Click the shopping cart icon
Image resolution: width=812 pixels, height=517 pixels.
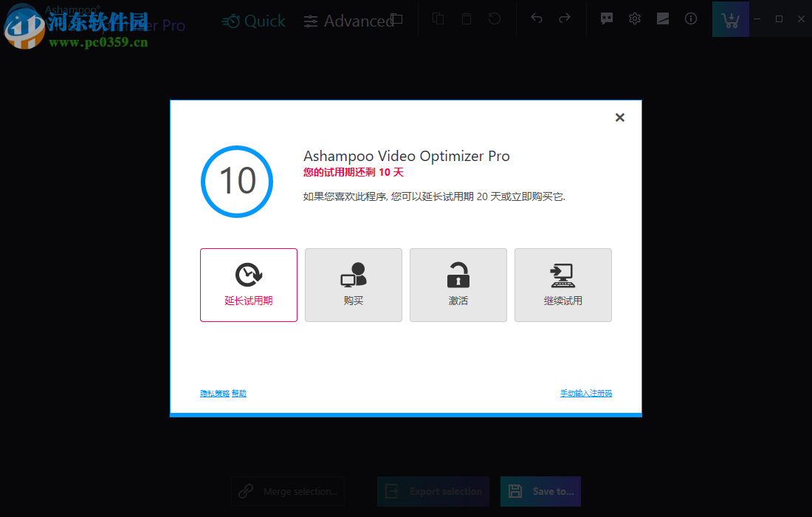tap(731, 18)
